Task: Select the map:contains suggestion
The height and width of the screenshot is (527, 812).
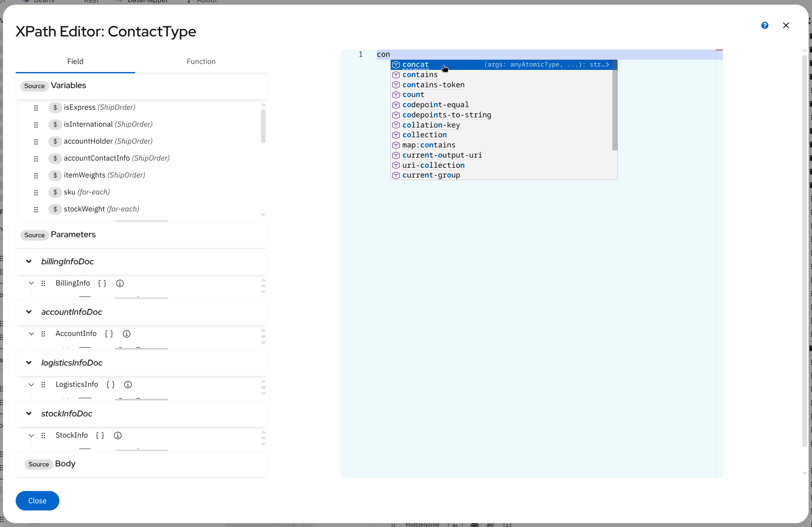Action: click(x=501, y=145)
